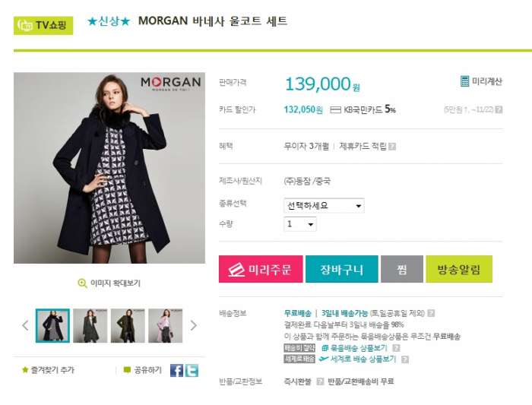Click help icon beside 즉시환불

[320, 381]
